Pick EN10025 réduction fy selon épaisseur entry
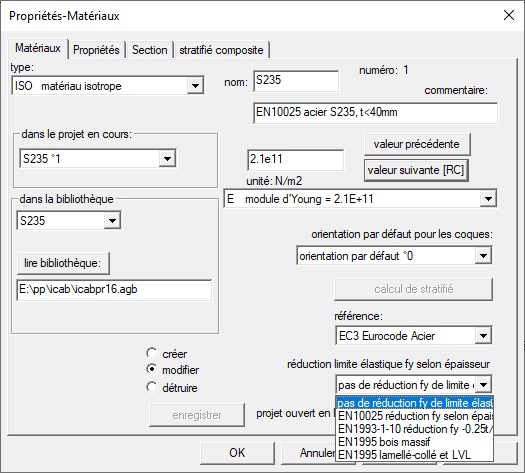525x473 pixels. tap(415, 416)
